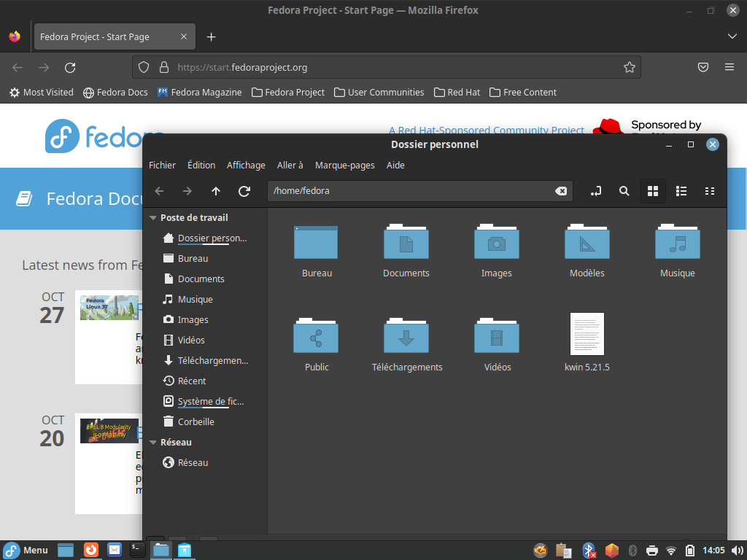Switch file manager to list view
747x560 pixels.
click(681, 191)
